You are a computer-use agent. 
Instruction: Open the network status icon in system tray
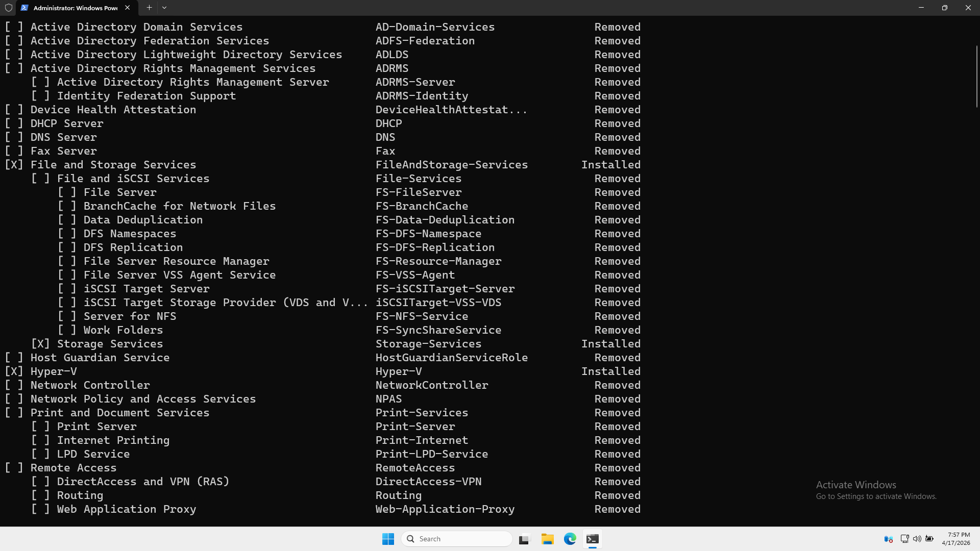(x=904, y=539)
